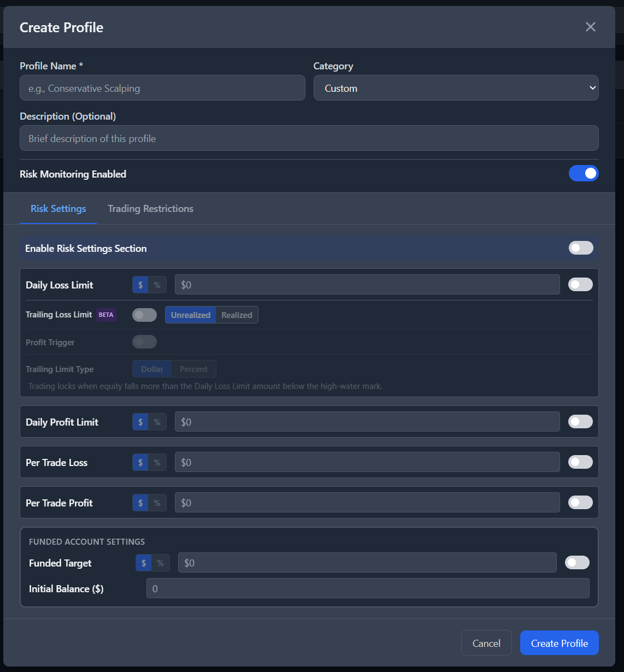Set Trailing Limit Type to Dollar
The width and height of the screenshot is (624, 672).
tap(152, 369)
